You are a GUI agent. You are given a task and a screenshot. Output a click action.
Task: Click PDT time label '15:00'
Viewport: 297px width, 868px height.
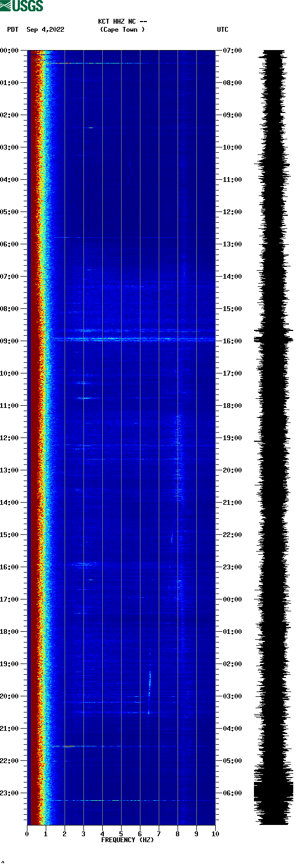[10, 535]
